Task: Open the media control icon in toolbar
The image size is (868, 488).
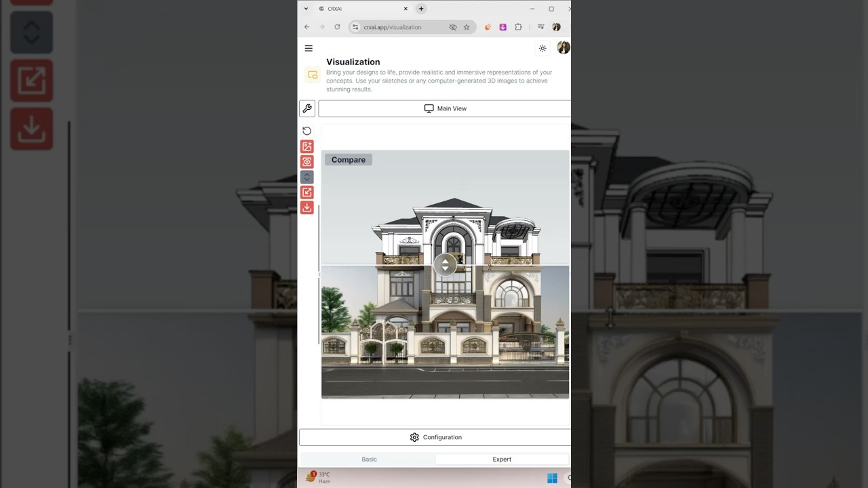Action: [540, 27]
